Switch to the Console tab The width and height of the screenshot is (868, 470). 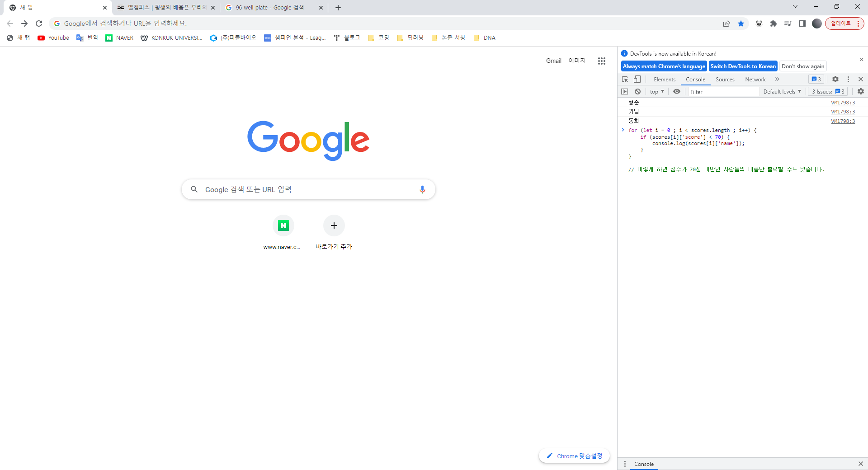[695, 80]
